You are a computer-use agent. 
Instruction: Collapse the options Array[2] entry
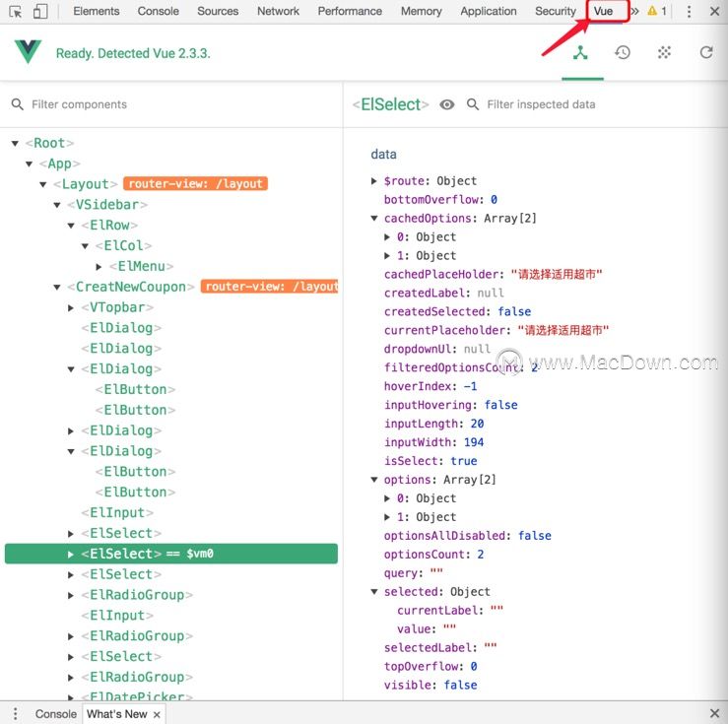pyautogui.click(x=374, y=480)
